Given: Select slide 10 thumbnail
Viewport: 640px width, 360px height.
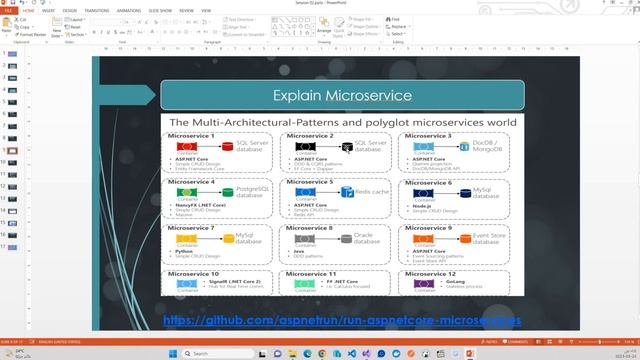Looking at the screenshot, I should (12, 163).
